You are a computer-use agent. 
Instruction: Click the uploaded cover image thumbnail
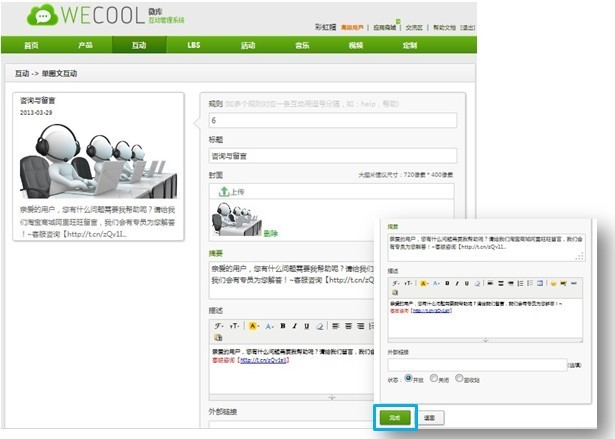(237, 219)
